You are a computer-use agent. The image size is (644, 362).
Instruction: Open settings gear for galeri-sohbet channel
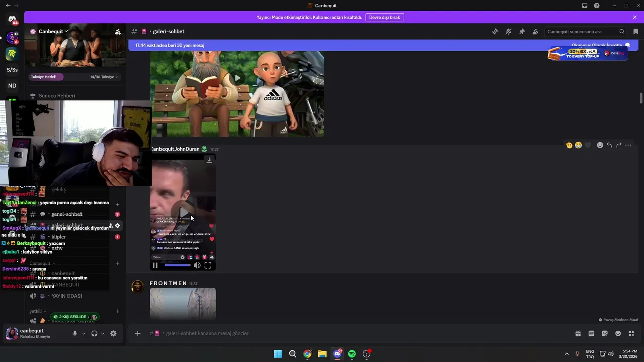click(x=117, y=226)
